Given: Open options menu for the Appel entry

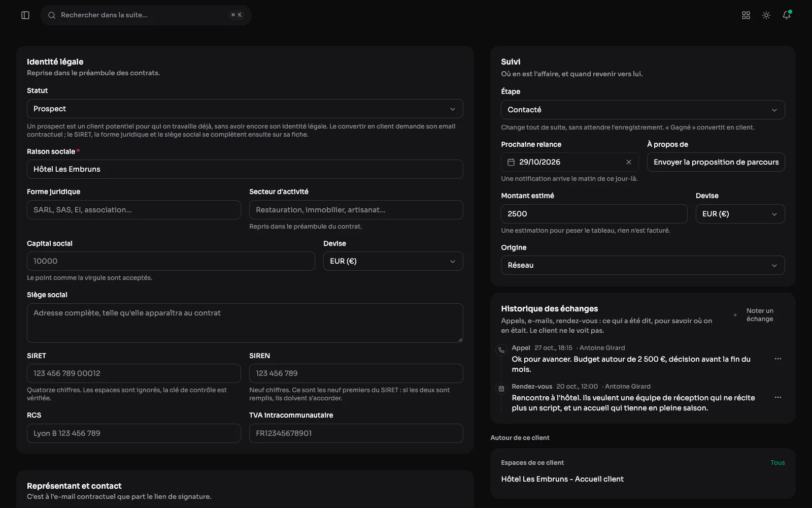Looking at the screenshot, I should pos(778,359).
